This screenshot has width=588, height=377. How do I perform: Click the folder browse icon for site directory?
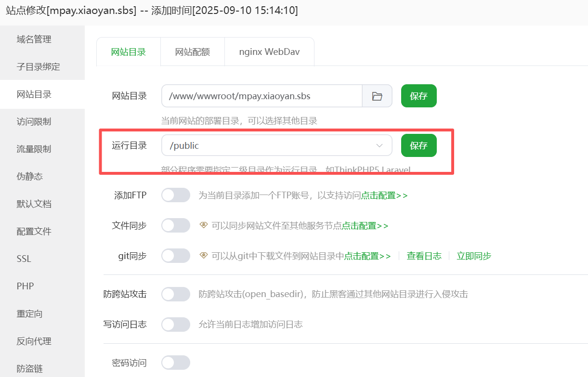(x=377, y=96)
